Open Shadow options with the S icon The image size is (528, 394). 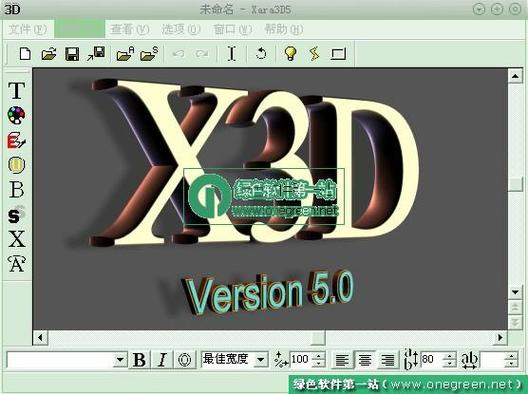(x=16, y=215)
